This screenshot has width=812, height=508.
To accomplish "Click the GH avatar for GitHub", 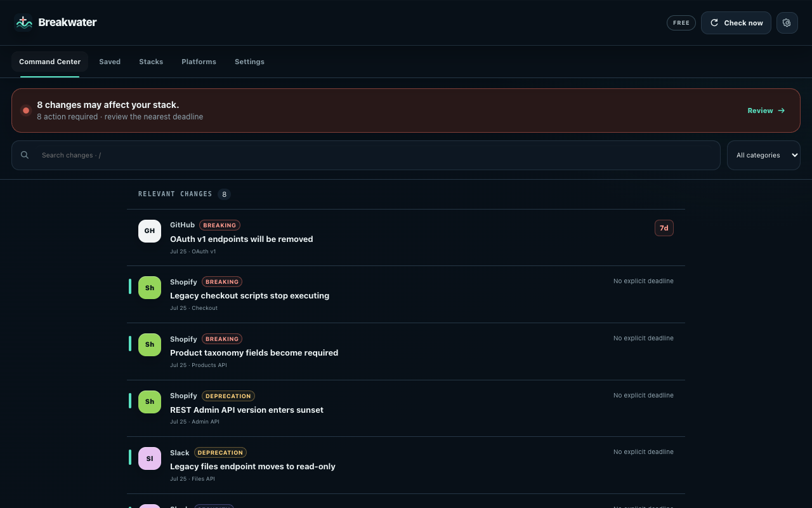I will tap(150, 231).
